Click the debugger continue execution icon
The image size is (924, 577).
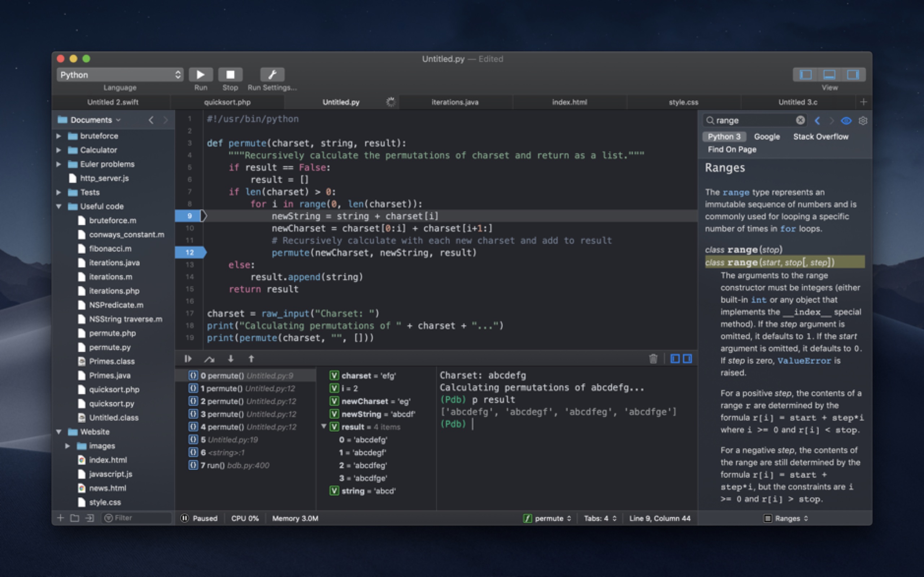(x=188, y=359)
